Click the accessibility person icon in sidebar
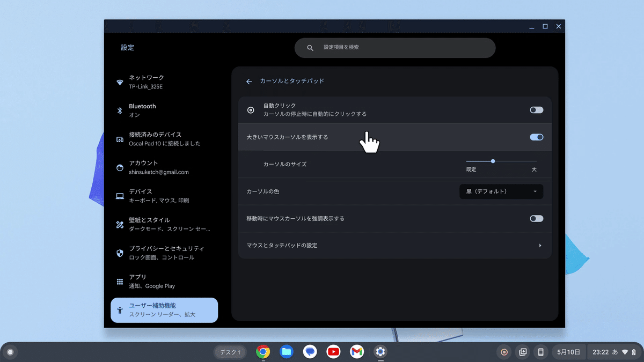644x362 pixels. [120, 310]
